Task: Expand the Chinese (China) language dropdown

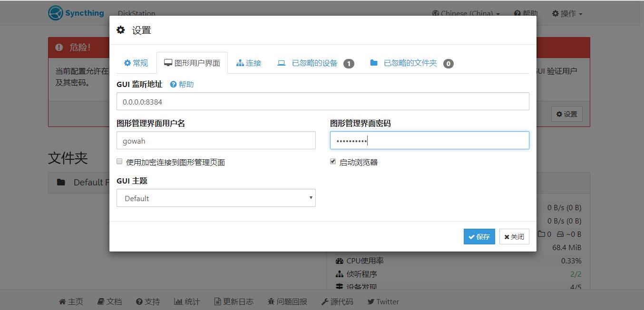Action: coord(466,13)
